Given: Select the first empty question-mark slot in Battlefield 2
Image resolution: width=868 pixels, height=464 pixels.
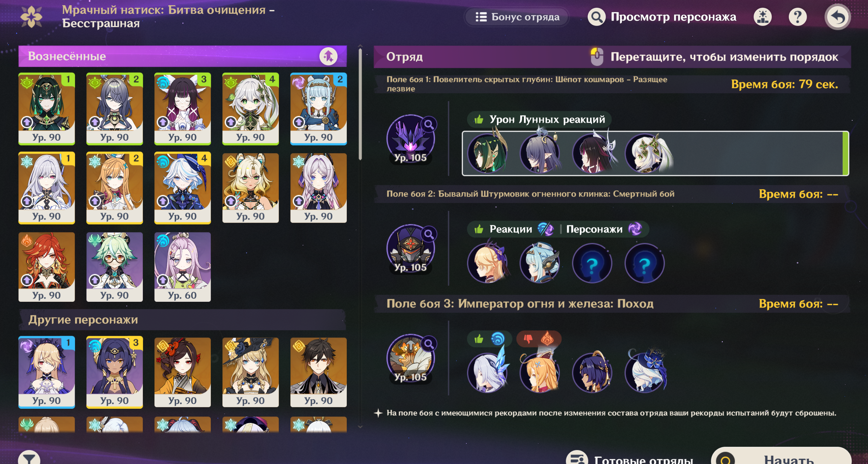Looking at the screenshot, I should click(592, 263).
